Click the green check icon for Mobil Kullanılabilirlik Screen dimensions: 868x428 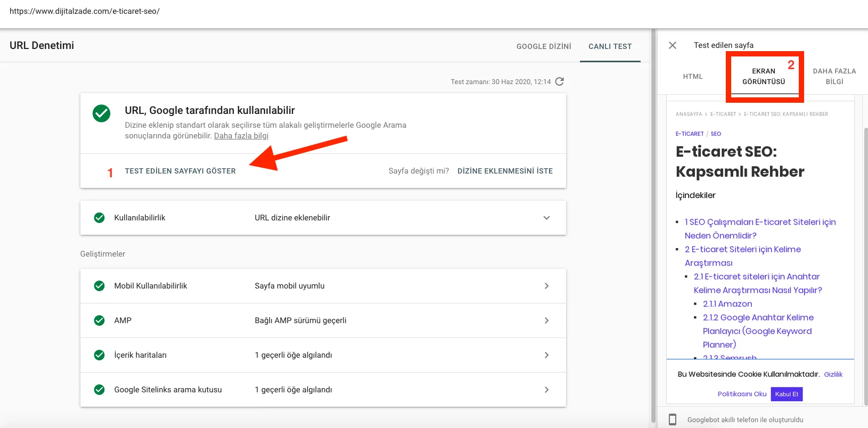pyautogui.click(x=99, y=286)
